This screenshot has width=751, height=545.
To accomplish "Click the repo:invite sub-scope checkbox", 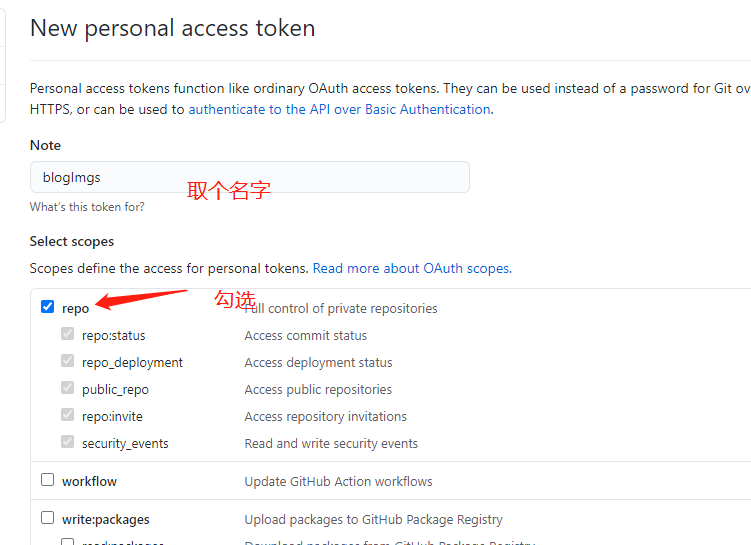I will [68, 414].
